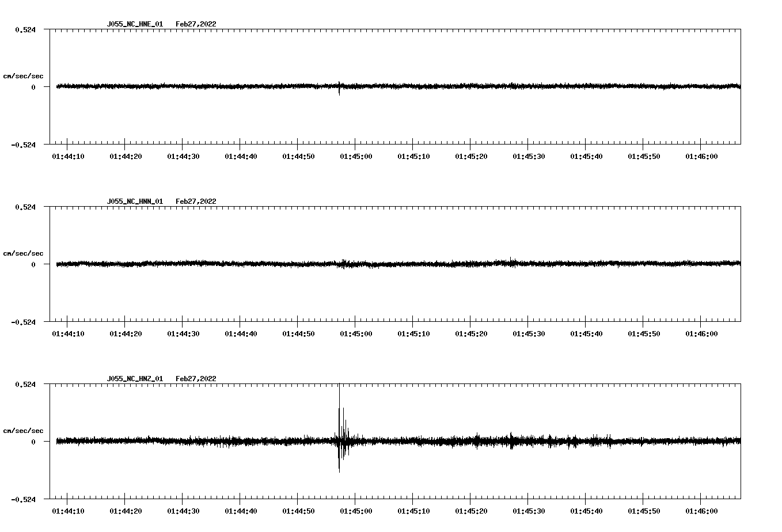Click 01:44:10 time label under HNE plot
Image resolution: width=782 pixels, height=532 pixels.
pyautogui.click(x=68, y=157)
